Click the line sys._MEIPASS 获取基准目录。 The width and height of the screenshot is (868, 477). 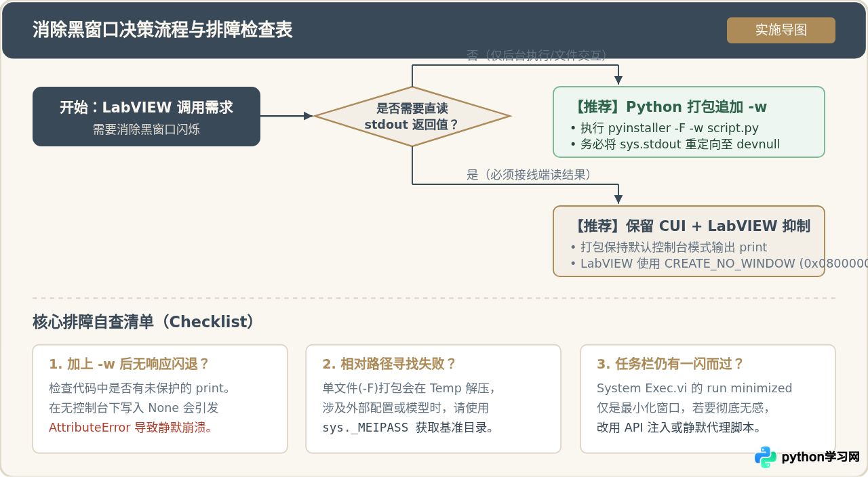(x=409, y=428)
